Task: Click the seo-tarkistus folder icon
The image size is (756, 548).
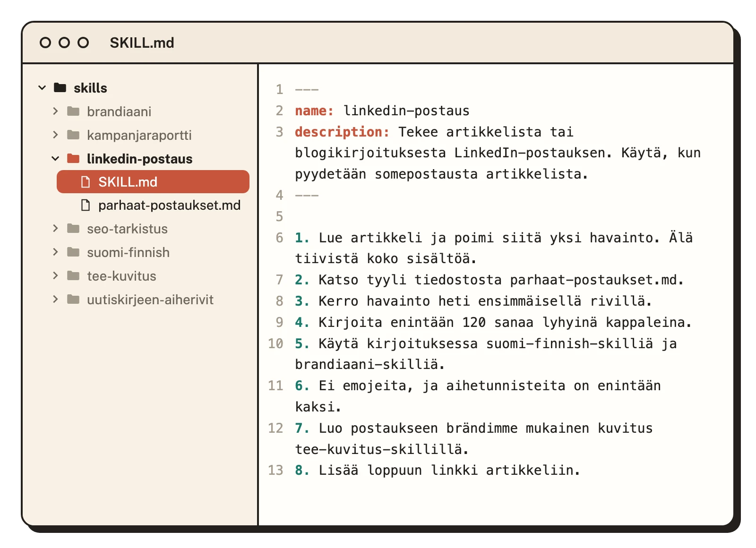Action: (x=73, y=228)
